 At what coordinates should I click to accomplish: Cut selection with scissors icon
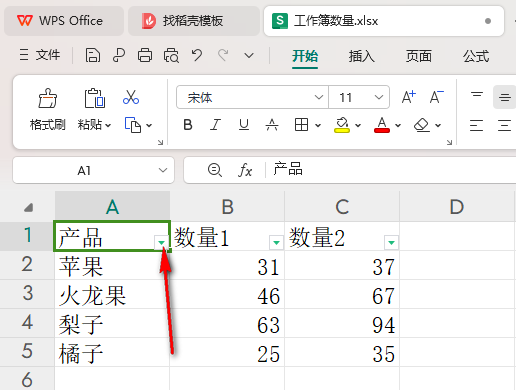pyautogui.click(x=131, y=97)
